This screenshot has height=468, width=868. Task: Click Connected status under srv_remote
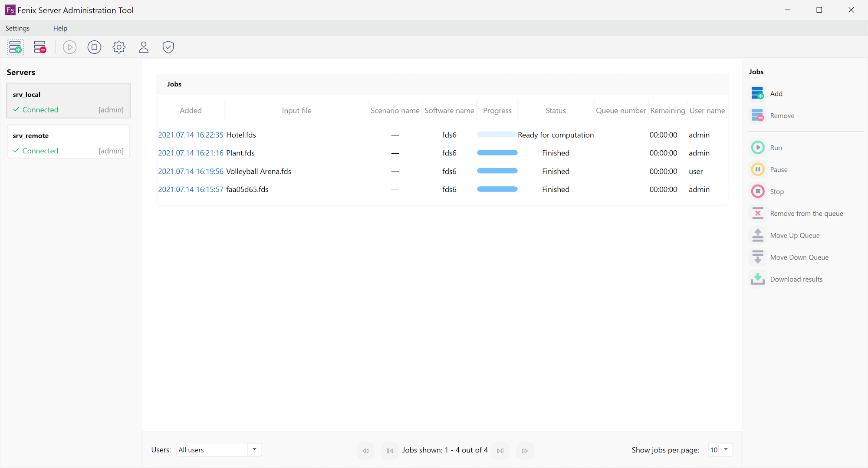tap(40, 151)
